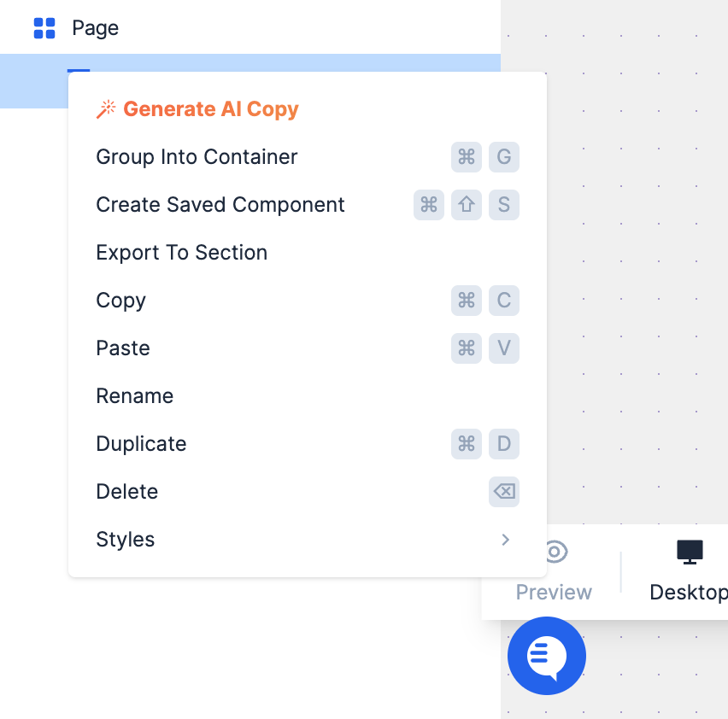Select the Page tree item
The width and height of the screenshot is (728, 719).
pyautogui.click(x=95, y=28)
